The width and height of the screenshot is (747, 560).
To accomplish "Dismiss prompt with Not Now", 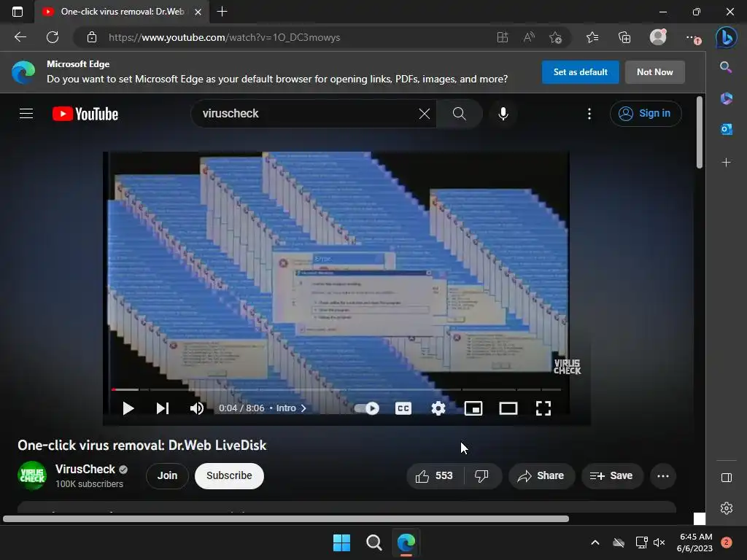I will tap(654, 72).
